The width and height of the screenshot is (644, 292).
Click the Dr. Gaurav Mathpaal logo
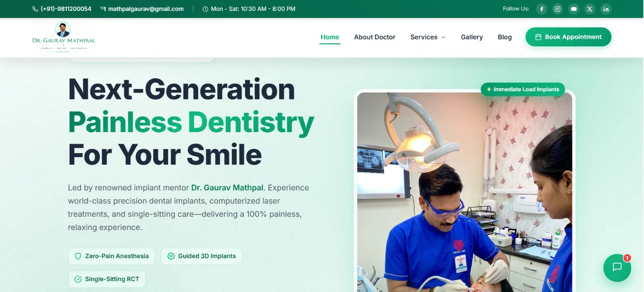coord(64,37)
